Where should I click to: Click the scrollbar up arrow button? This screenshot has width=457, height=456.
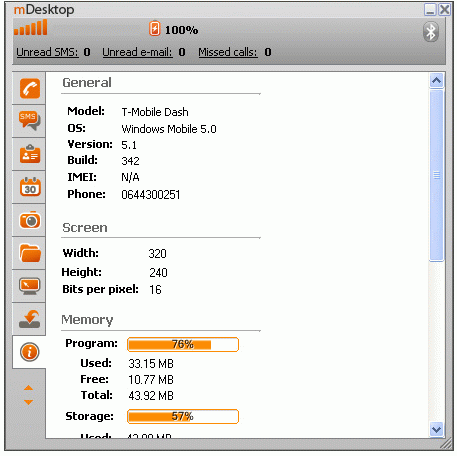click(x=436, y=81)
